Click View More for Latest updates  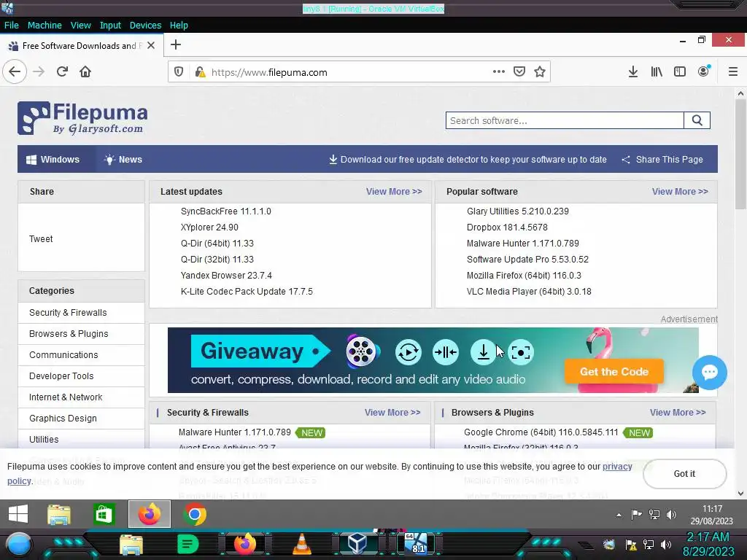pos(394,192)
